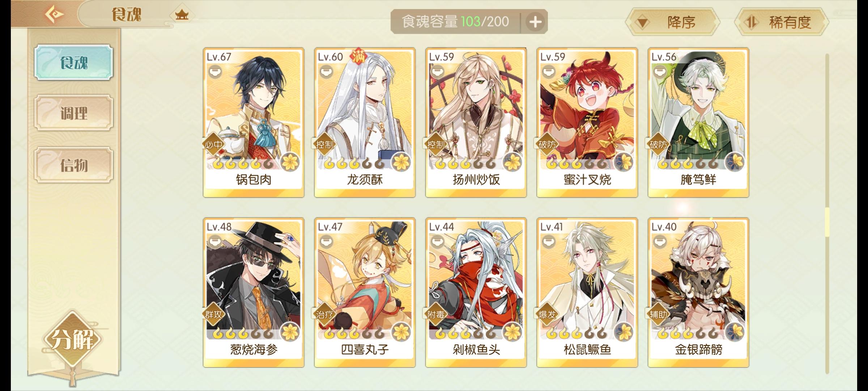The image size is (868, 391).
Task: Toggle the bowl icon on 四喜丸子 card
Action: [x=326, y=241]
